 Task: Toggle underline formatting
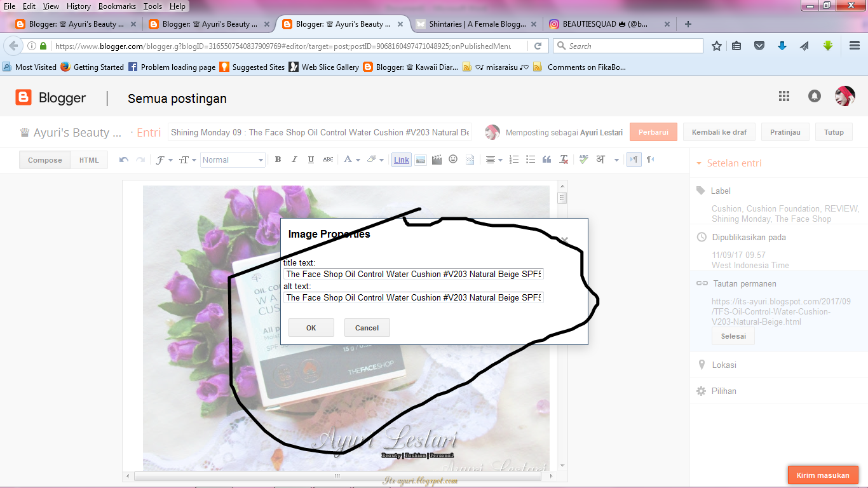311,160
